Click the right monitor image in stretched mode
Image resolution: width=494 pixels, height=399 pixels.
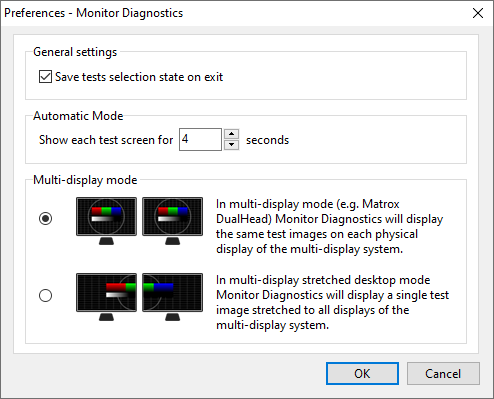(172, 297)
